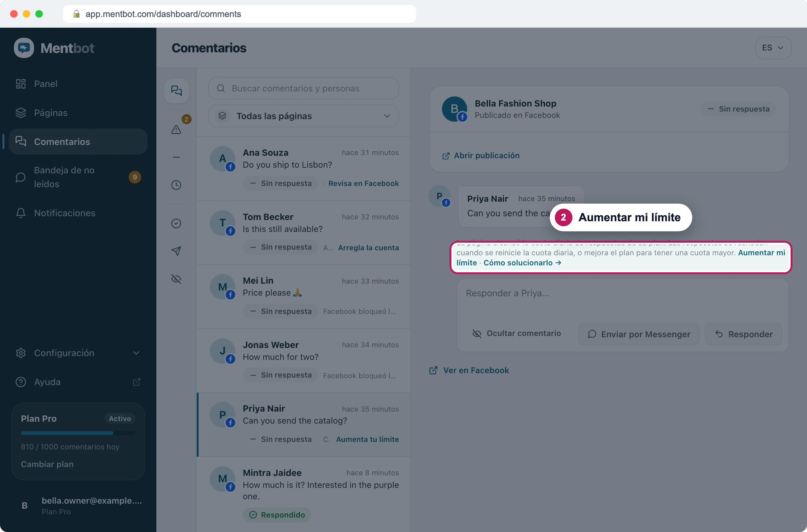This screenshot has width=807, height=532.
Task: Click the Revisa en Facebook link
Action: (363, 183)
